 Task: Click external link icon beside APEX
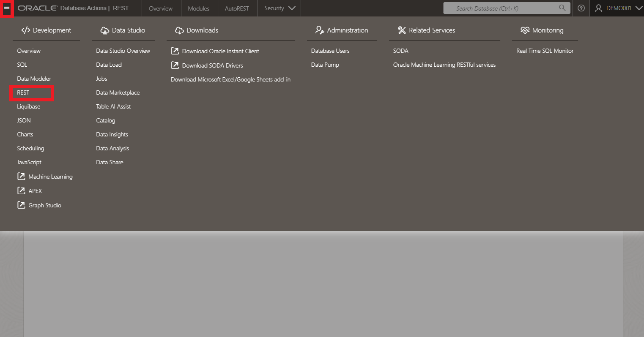[21, 190]
